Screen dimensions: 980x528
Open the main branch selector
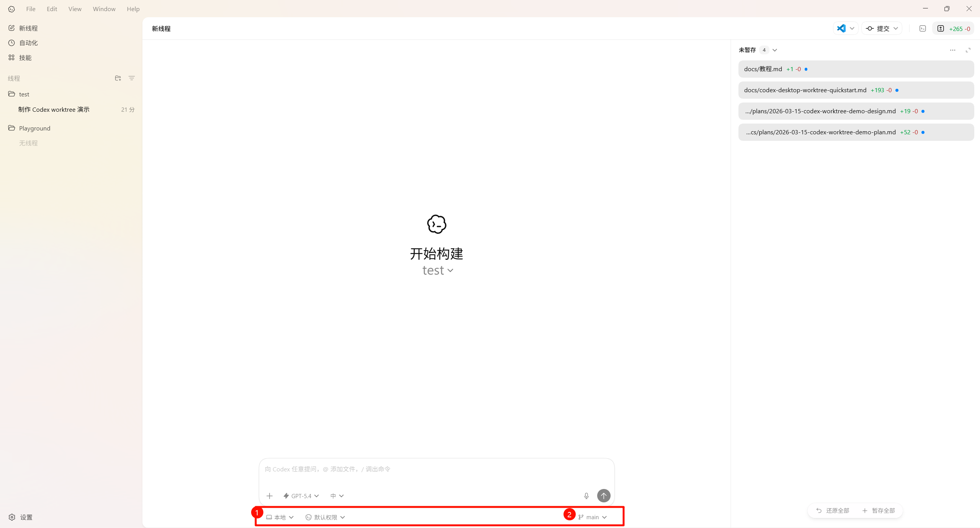click(593, 517)
